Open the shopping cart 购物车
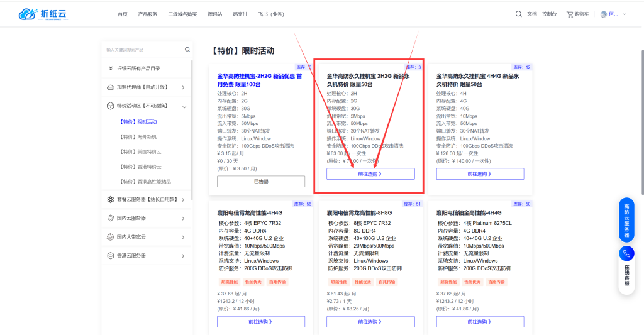The height and width of the screenshot is (335, 644). click(577, 14)
